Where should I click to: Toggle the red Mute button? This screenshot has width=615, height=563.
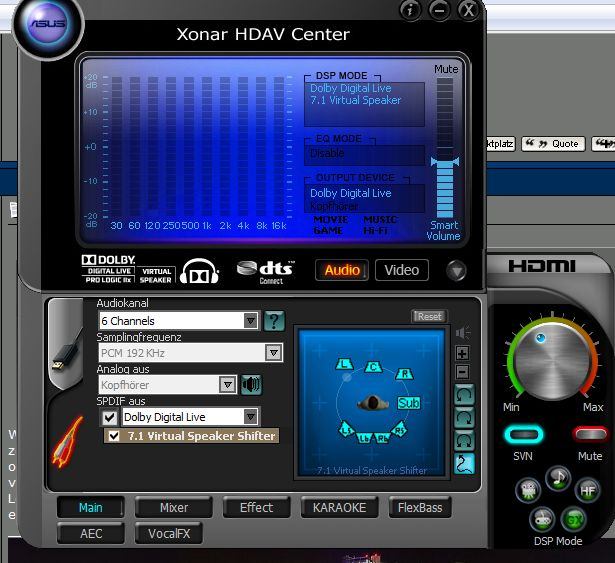pos(590,435)
